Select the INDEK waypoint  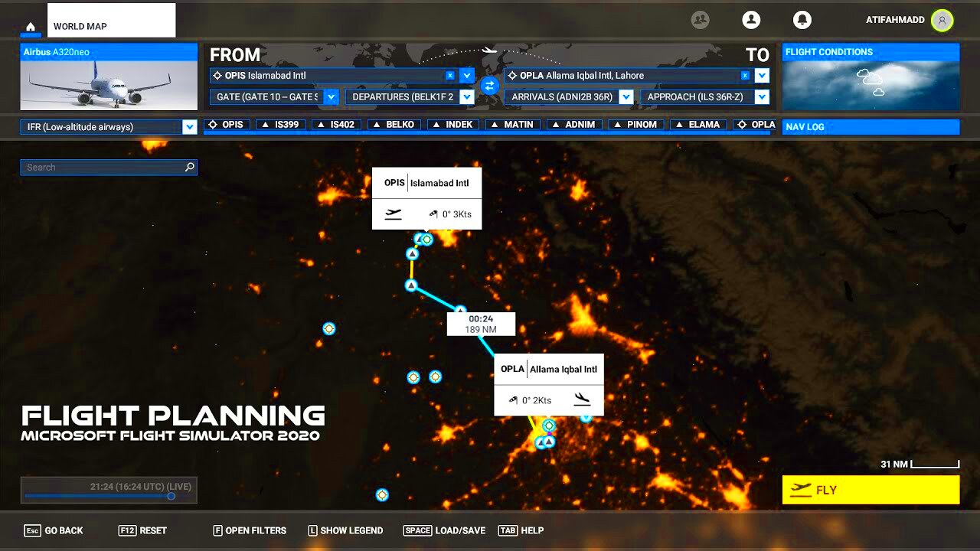click(x=453, y=125)
